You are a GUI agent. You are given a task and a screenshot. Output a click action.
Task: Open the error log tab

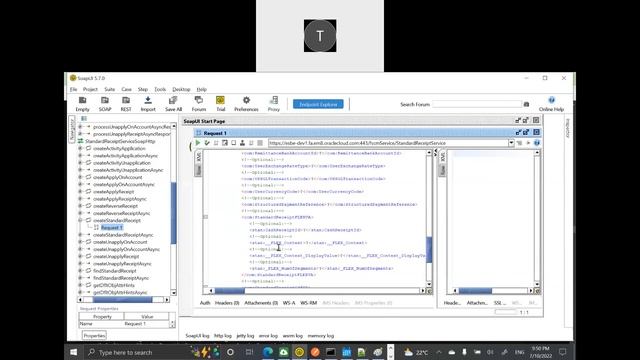[268, 336]
